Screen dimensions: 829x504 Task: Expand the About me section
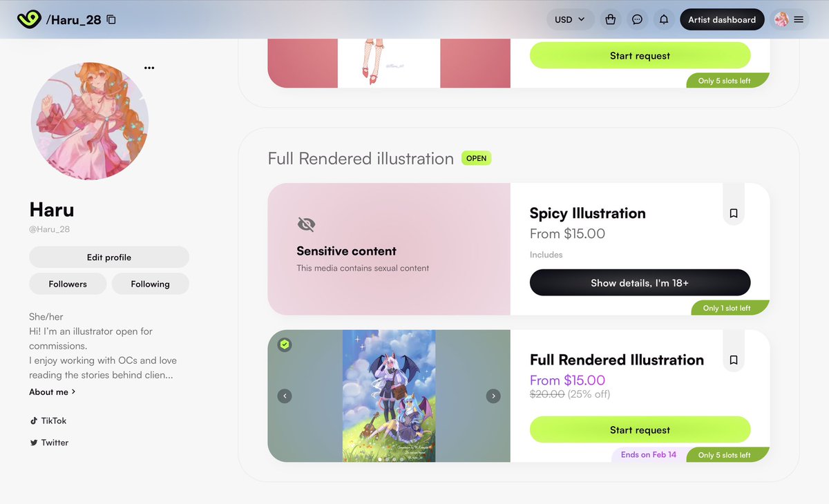tap(53, 391)
